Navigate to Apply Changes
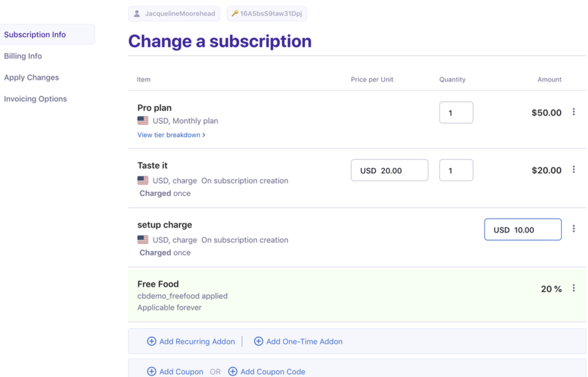This screenshot has height=377, width=588. pos(32,77)
